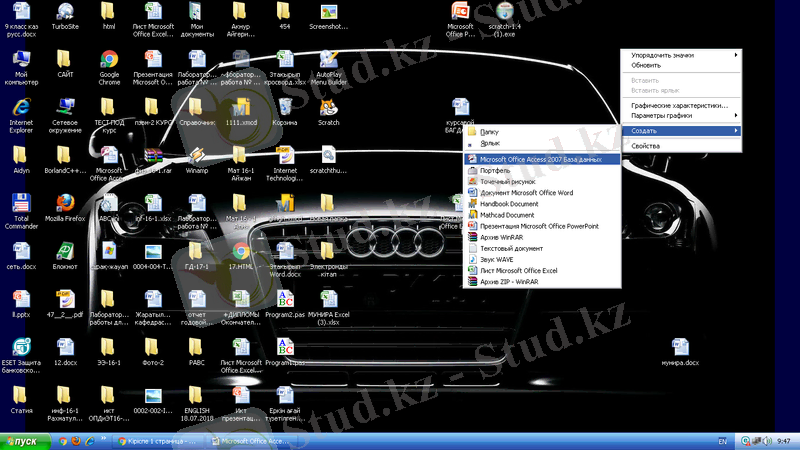Select the Mozilla Firefox desktop icon
Viewport: 800px width, 450px height.
65,204
